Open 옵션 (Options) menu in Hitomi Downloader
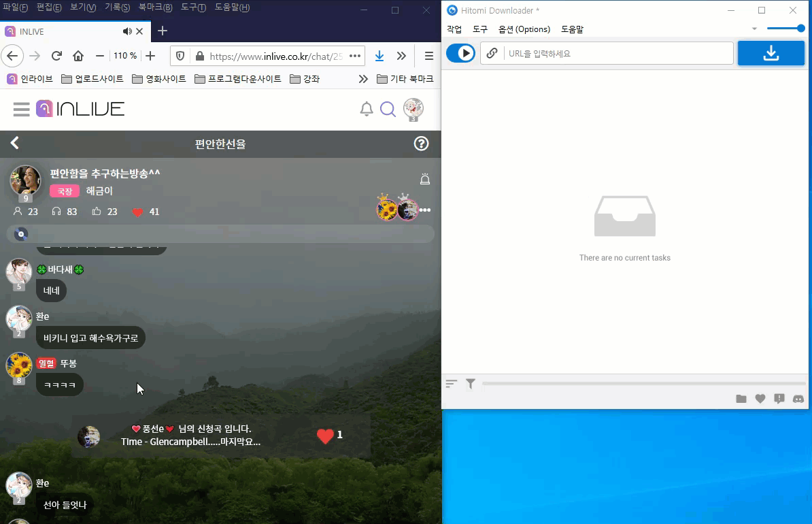 [524, 29]
